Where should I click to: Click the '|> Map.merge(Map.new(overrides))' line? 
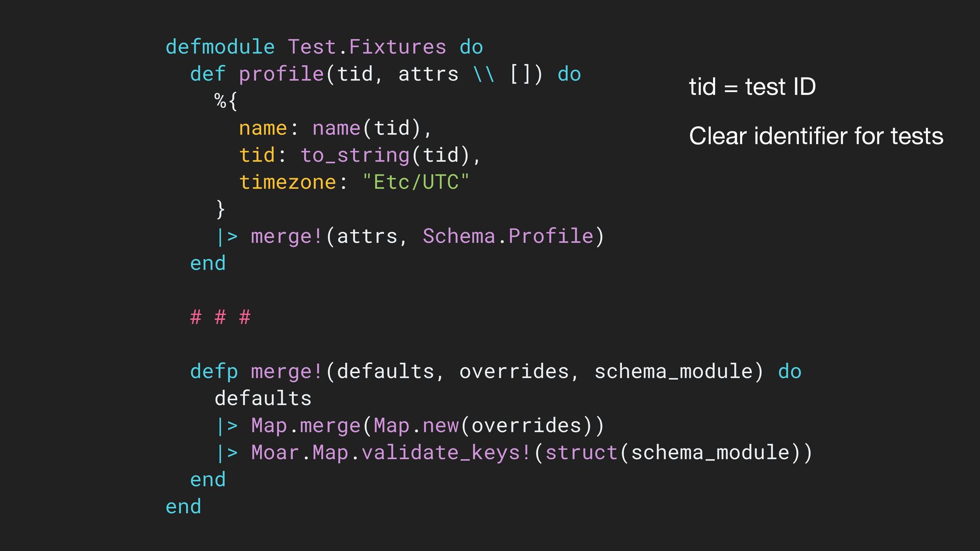(x=410, y=425)
